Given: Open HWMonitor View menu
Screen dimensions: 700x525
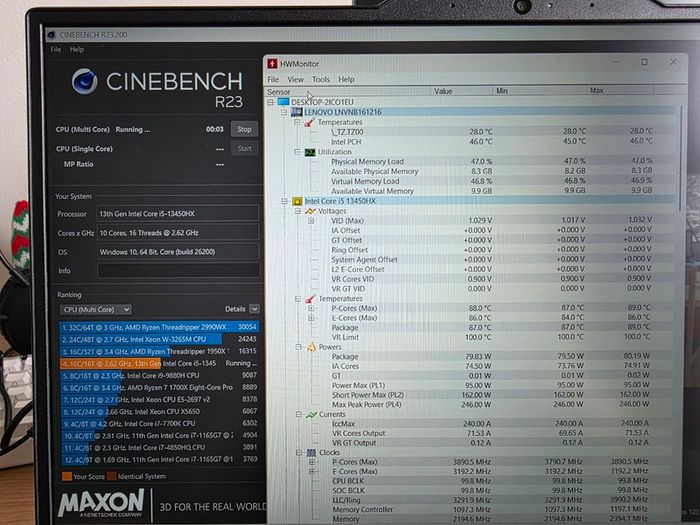Looking at the screenshot, I should click(x=295, y=79).
